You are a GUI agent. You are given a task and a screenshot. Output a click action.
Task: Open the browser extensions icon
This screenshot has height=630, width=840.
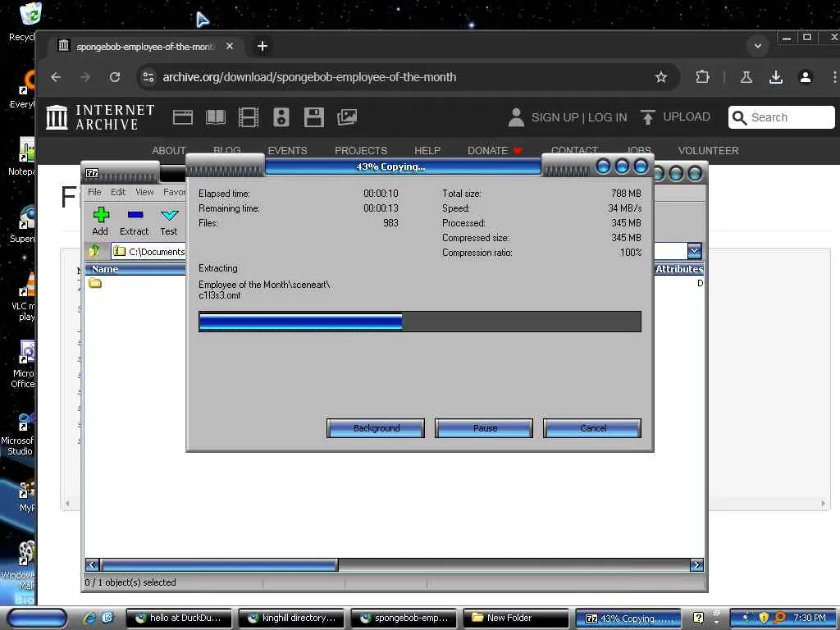[702, 77]
